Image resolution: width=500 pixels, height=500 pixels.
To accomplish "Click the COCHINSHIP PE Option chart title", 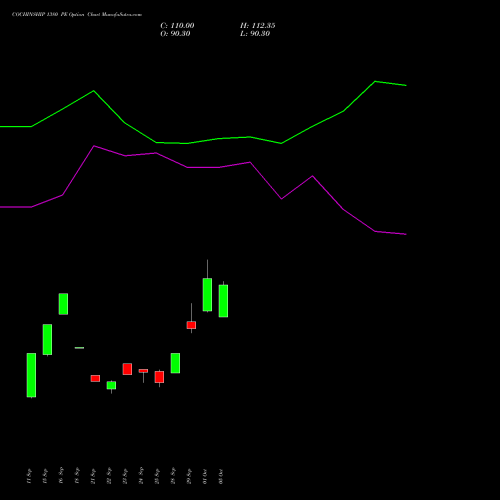I will coord(77,15).
